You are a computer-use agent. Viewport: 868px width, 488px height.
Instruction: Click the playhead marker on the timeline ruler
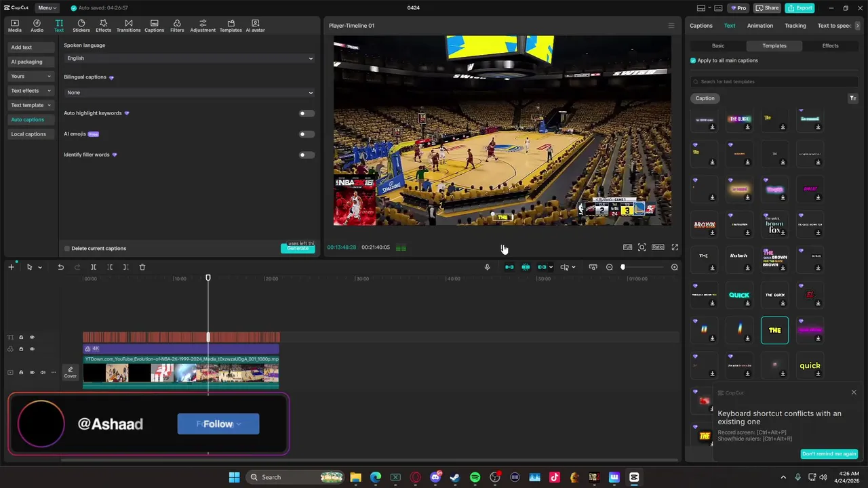point(208,278)
